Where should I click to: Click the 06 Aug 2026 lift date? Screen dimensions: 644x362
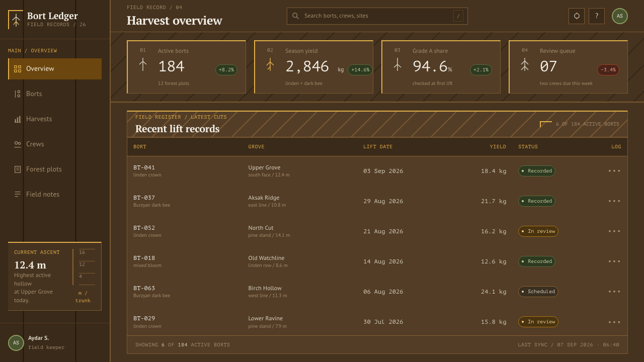tap(383, 292)
